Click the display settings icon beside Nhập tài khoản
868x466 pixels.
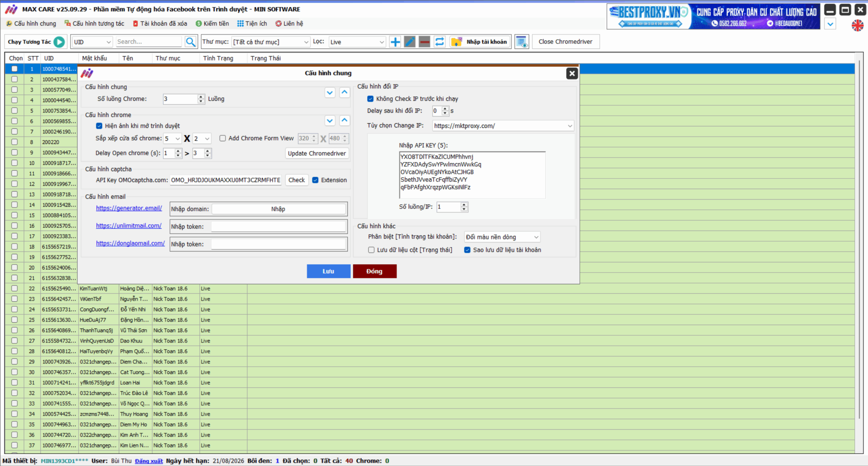521,42
